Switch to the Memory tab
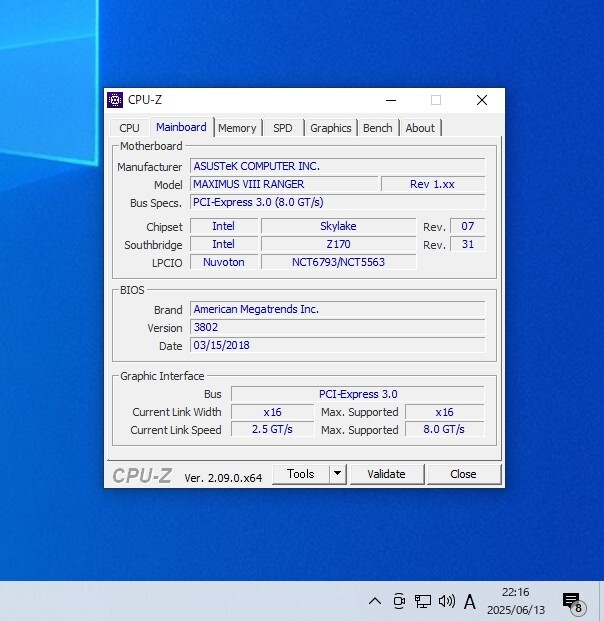This screenshot has height=621, width=604. 237,128
